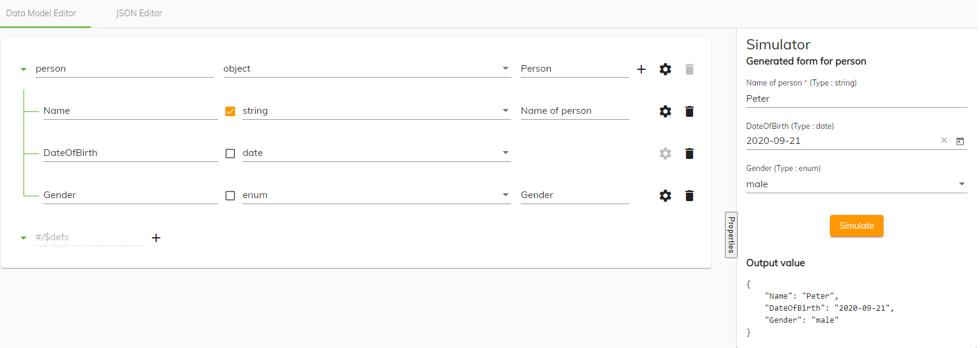Toggle the vertical Properties side tab
980x348 pixels.
731,235
